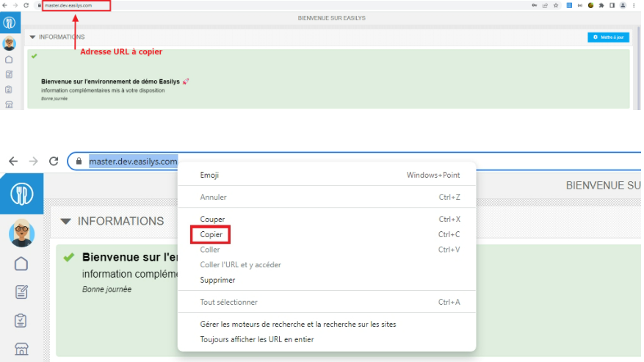
Task: Click the large green checkmark beside Bienvenue
Action: coord(69,257)
